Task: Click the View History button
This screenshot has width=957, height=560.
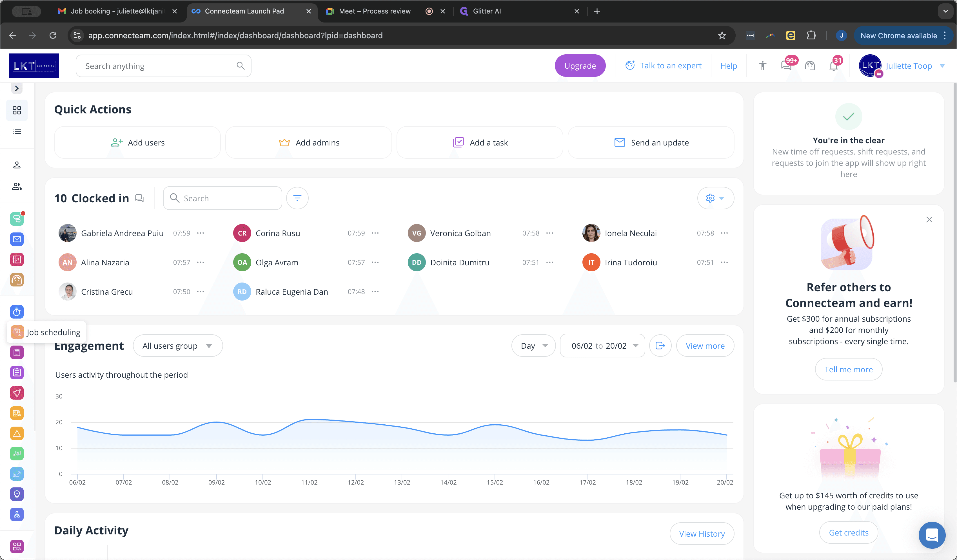Action: coord(702,534)
